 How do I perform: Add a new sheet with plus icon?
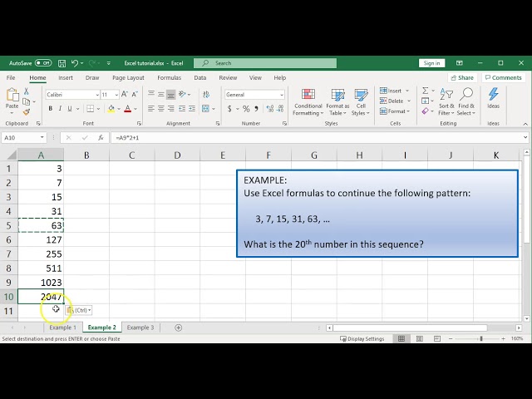179,328
